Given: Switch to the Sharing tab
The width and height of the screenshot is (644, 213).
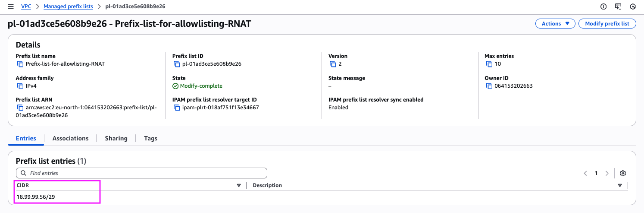Looking at the screenshot, I should (x=116, y=138).
